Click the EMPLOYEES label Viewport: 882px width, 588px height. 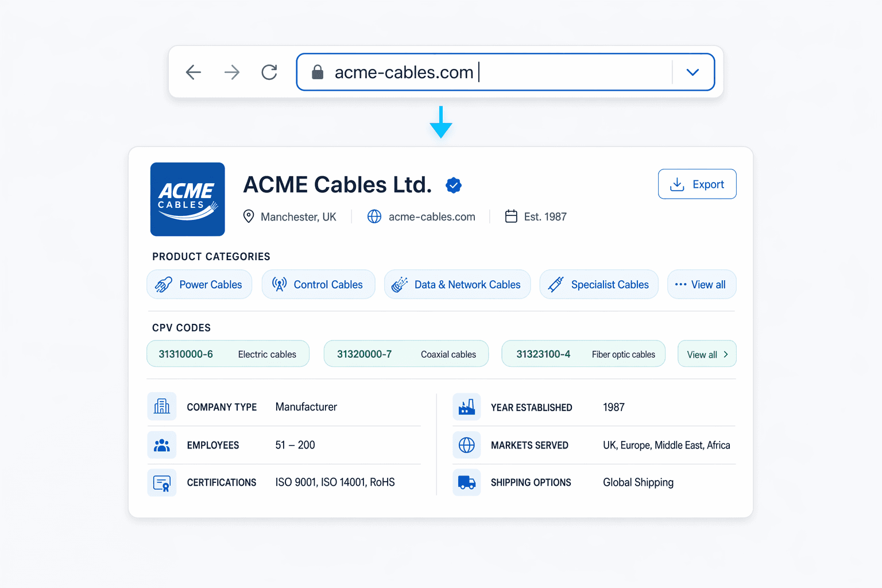click(x=213, y=446)
